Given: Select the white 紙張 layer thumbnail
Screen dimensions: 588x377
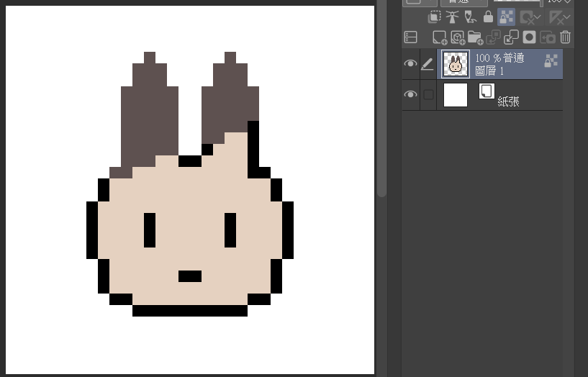Looking at the screenshot, I should point(456,95).
